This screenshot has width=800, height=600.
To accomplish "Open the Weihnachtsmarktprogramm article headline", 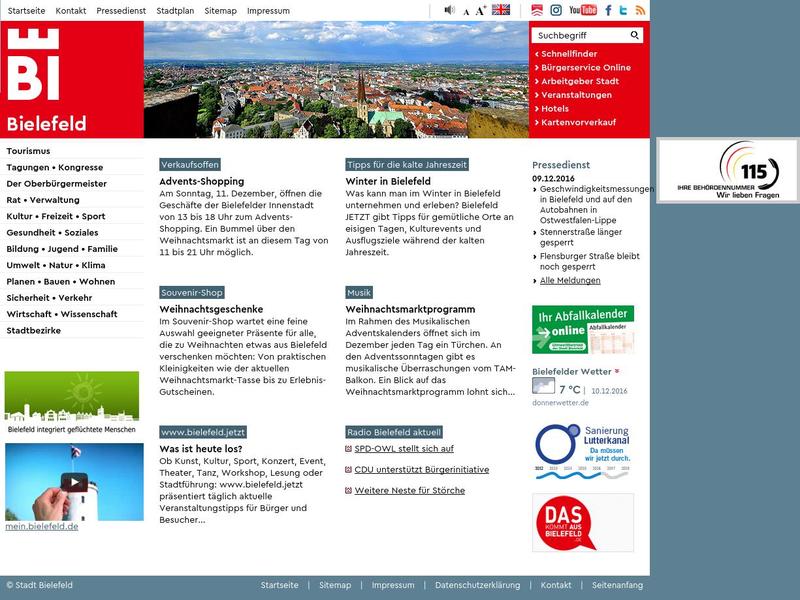I will tap(410, 309).
